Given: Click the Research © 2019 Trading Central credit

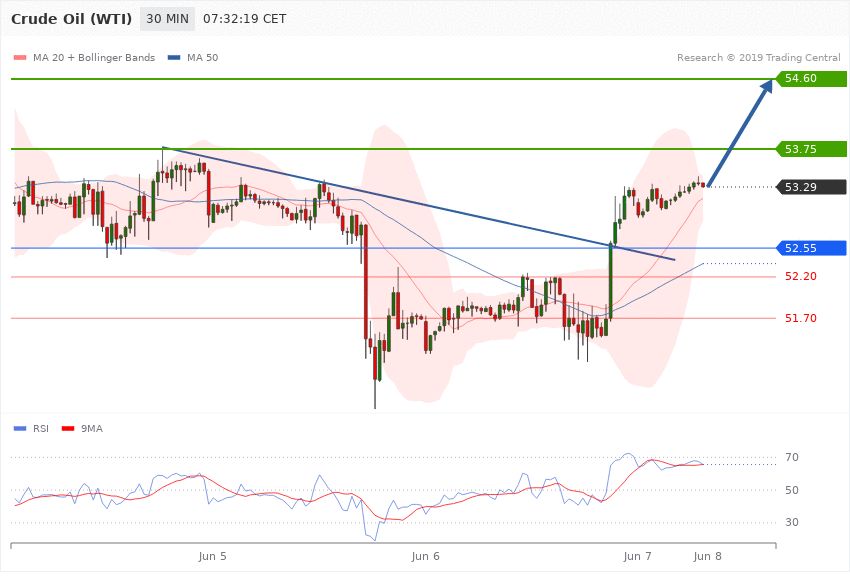Looking at the screenshot, I should (x=758, y=57).
